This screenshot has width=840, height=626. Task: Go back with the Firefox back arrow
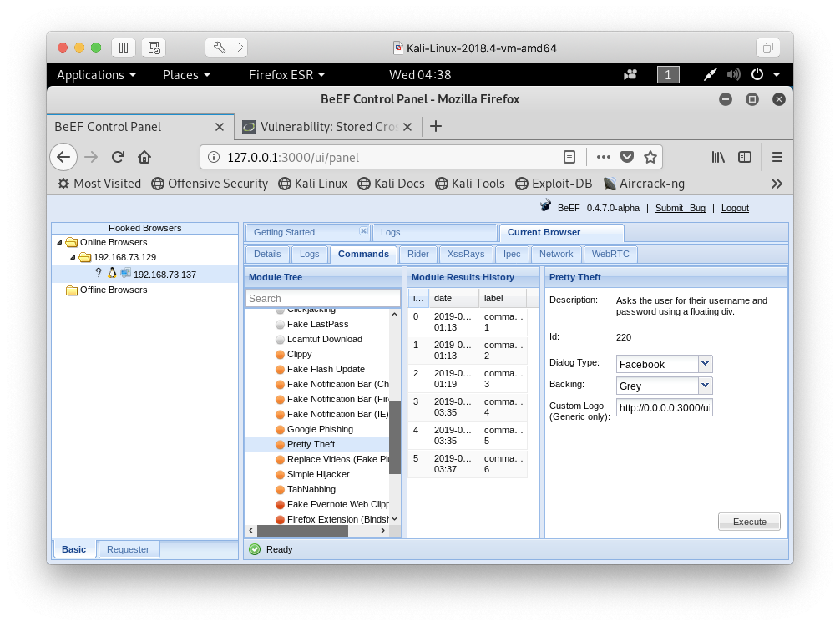pos(63,157)
